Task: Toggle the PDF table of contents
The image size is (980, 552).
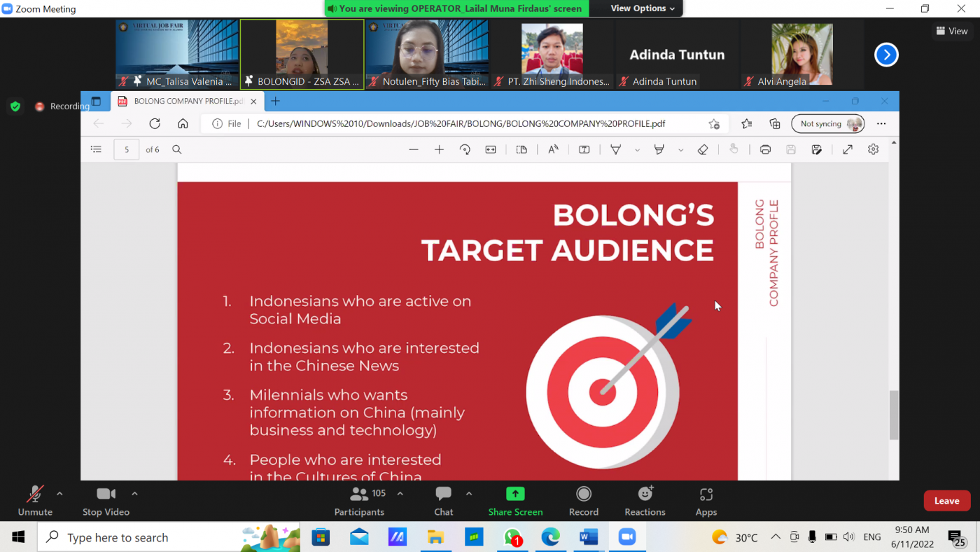Action: pos(96,149)
